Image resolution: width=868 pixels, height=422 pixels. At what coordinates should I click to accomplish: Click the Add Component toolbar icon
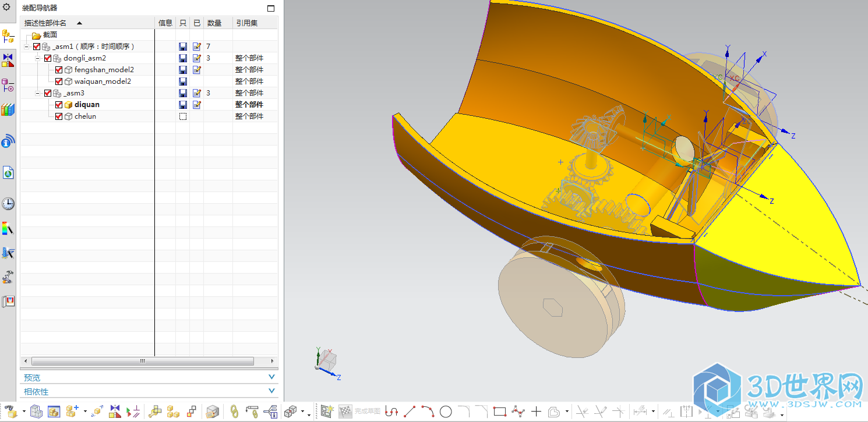click(x=72, y=412)
